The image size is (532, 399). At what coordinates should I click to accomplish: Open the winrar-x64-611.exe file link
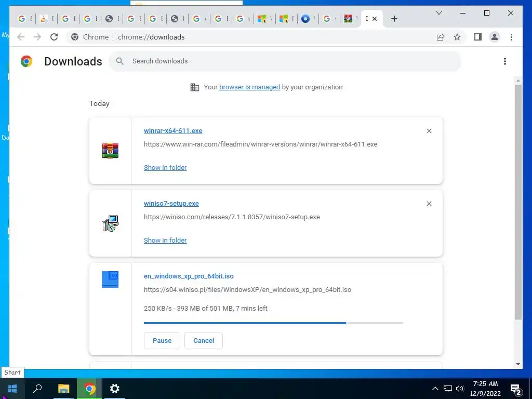click(x=172, y=131)
